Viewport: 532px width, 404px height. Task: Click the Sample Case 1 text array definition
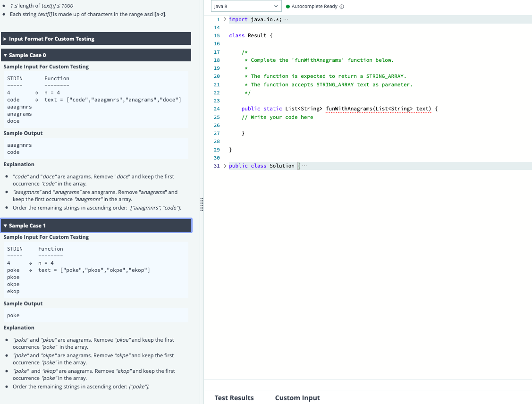94,270
